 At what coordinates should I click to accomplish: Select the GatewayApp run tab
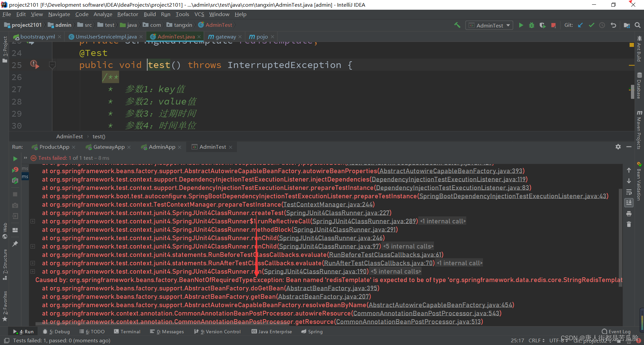coord(109,147)
